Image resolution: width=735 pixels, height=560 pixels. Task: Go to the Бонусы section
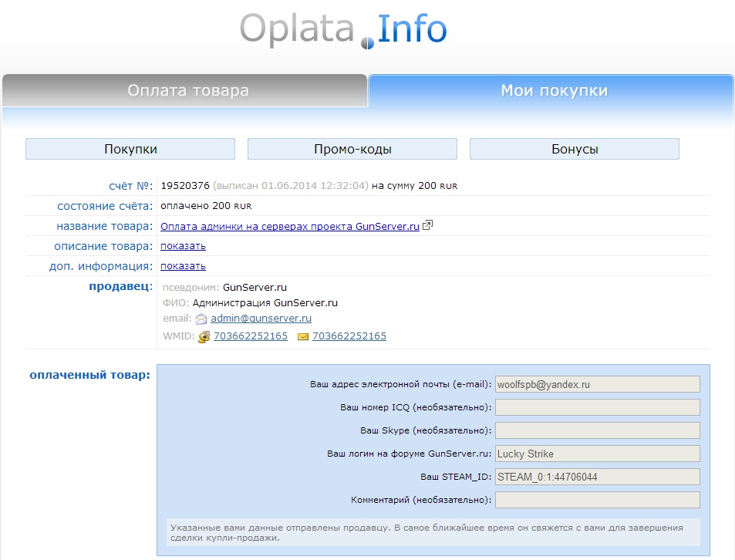click(575, 149)
